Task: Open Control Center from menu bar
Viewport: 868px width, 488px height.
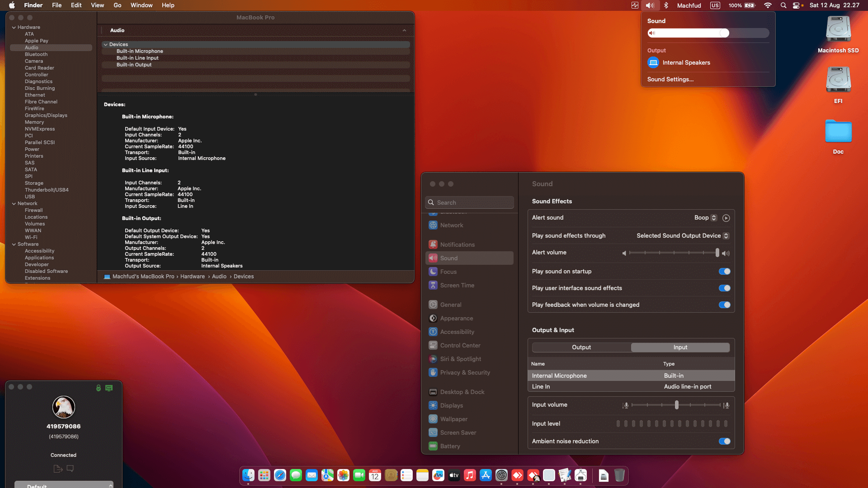Action: [x=797, y=5]
